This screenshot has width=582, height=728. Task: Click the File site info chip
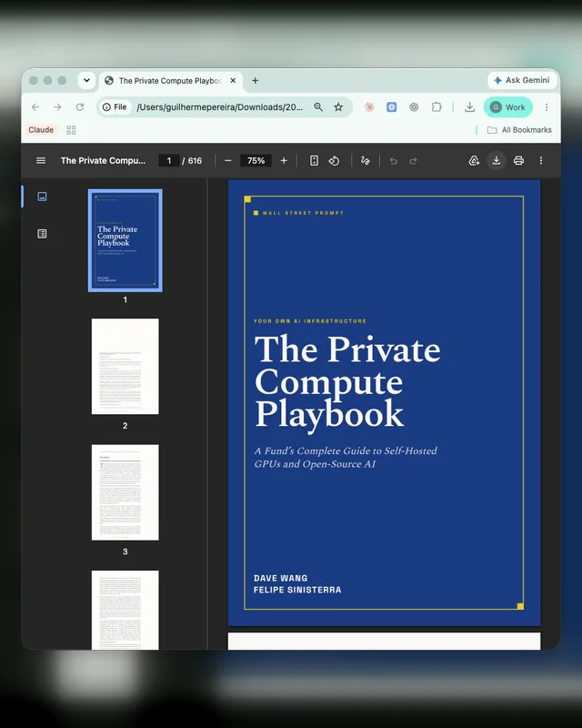[115, 107]
